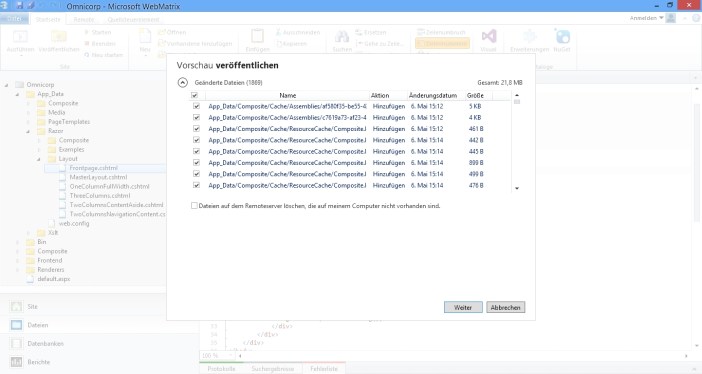The height and width of the screenshot is (374, 702).
Task: Click the Öffnen icon in the ribbon
Action: 162,32
